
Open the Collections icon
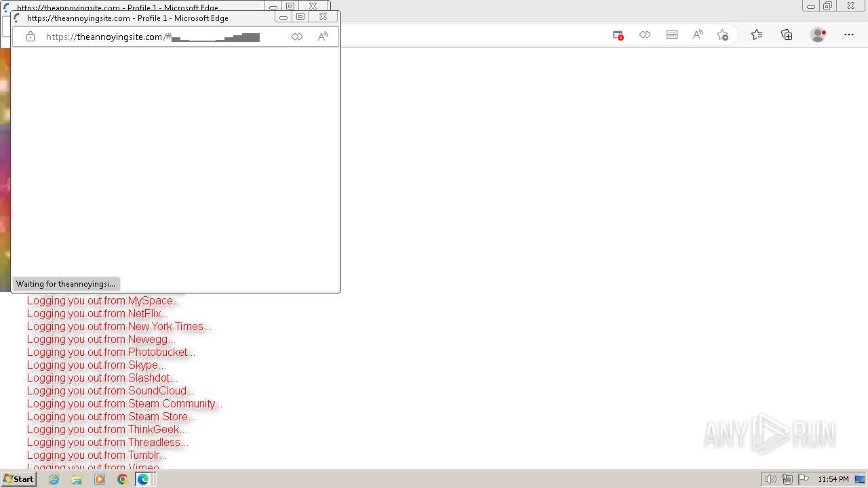[787, 35]
